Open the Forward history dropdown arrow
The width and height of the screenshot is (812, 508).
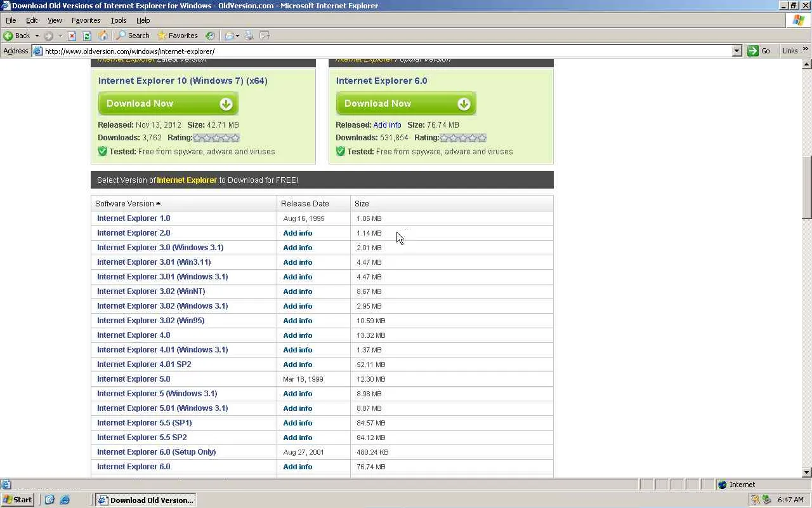pyautogui.click(x=60, y=36)
